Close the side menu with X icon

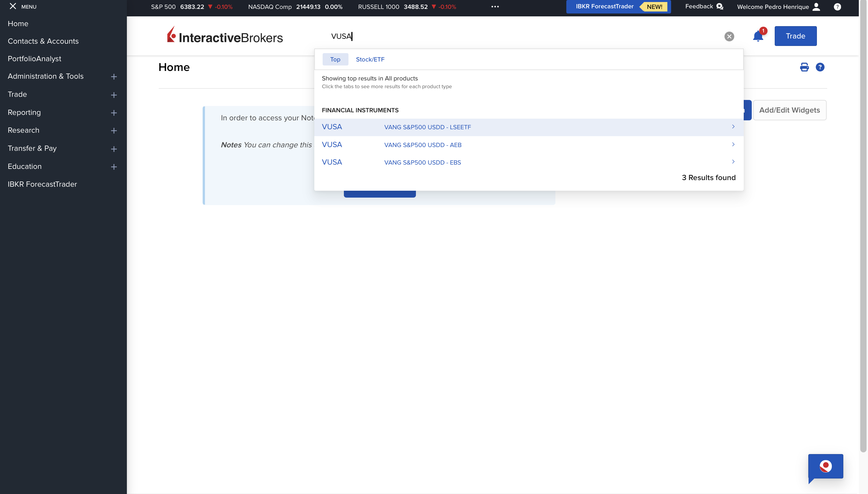coord(13,6)
